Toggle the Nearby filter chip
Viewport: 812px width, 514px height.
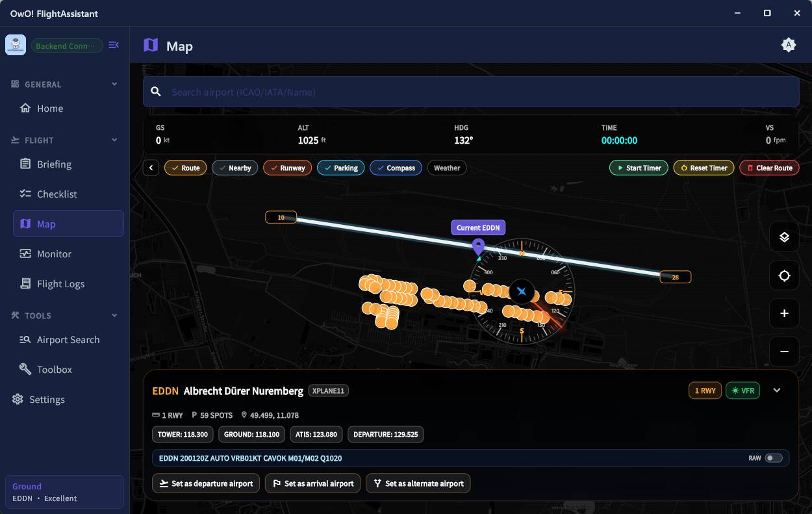pyautogui.click(x=235, y=168)
